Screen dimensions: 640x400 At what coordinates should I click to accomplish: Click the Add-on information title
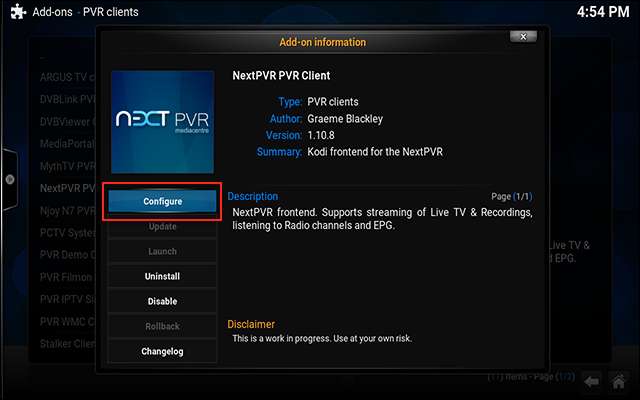[322, 42]
